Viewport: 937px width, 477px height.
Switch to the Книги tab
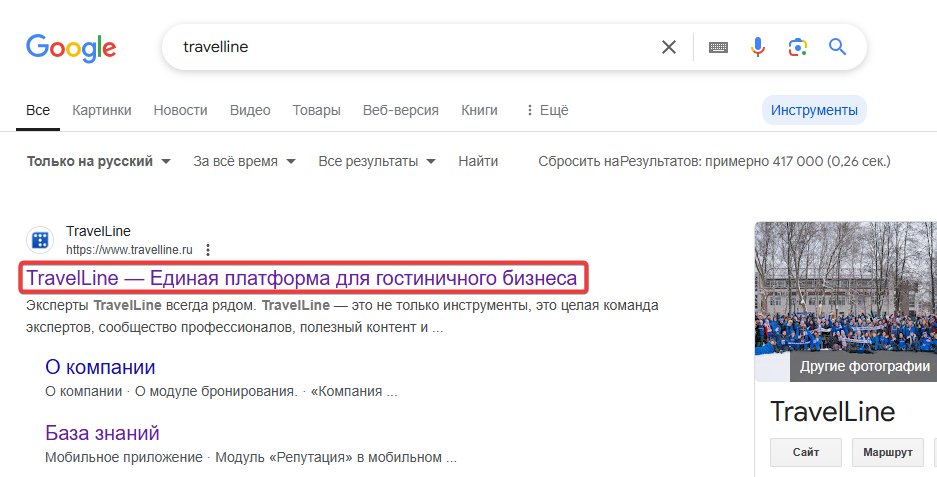pyautogui.click(x=479, y=110)
